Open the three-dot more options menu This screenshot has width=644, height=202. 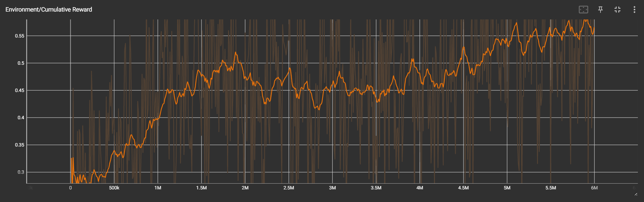click(x=634, y=10)
